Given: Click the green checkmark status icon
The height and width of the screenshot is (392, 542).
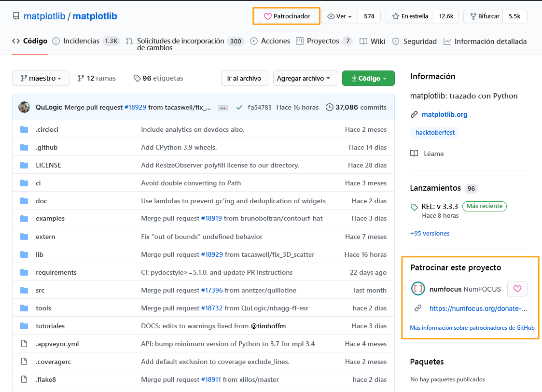Looking at the screenshot, I should 239,108.
